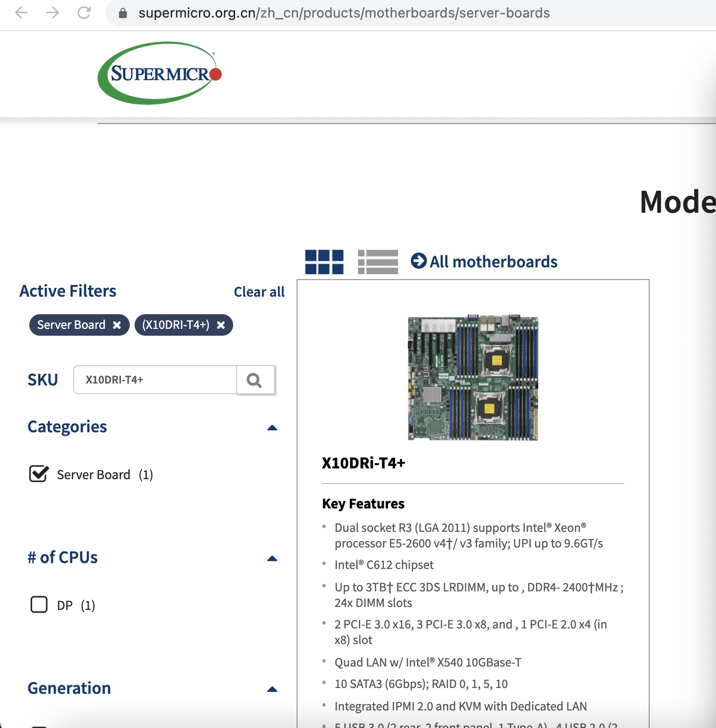Screen dimensions: 716x728
Task: Open the All motherboards page
Action: (494, 262)
